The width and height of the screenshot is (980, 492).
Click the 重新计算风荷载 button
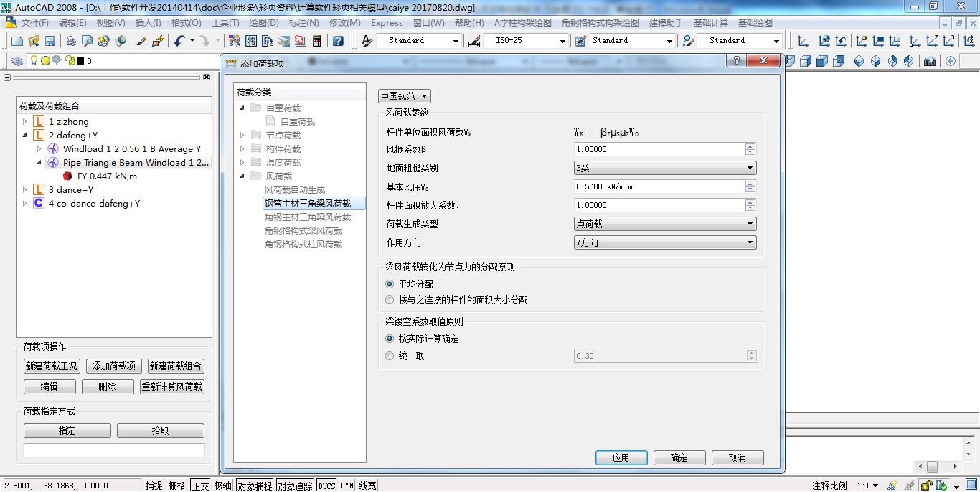(x=172, y=387)
